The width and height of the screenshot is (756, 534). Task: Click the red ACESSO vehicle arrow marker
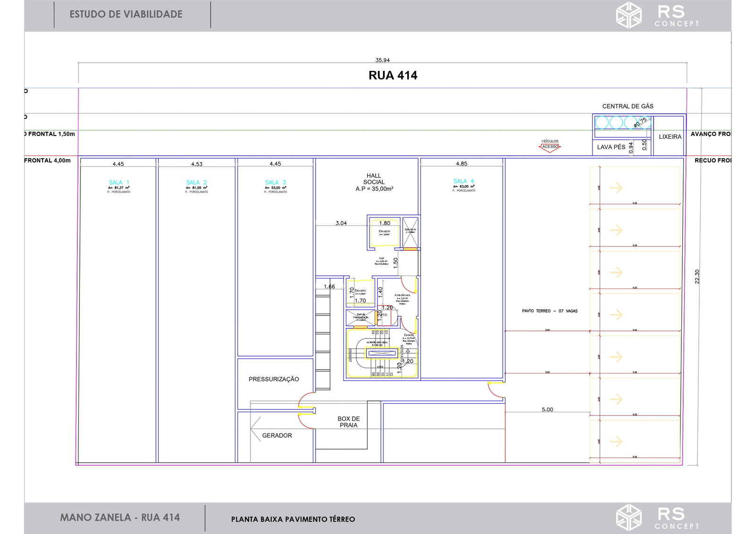550,147
